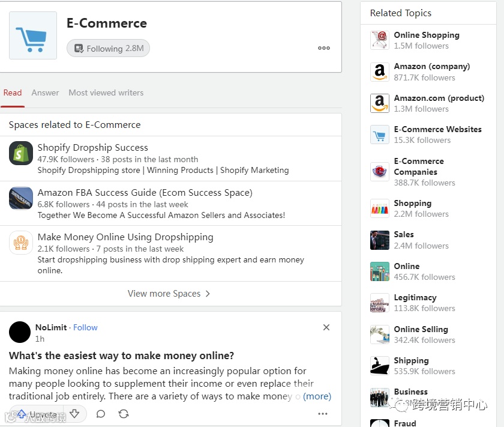This screenshot has height=427, width=504.
Task: Dismiss the NoLimit post with X
Action: point(326,327)
